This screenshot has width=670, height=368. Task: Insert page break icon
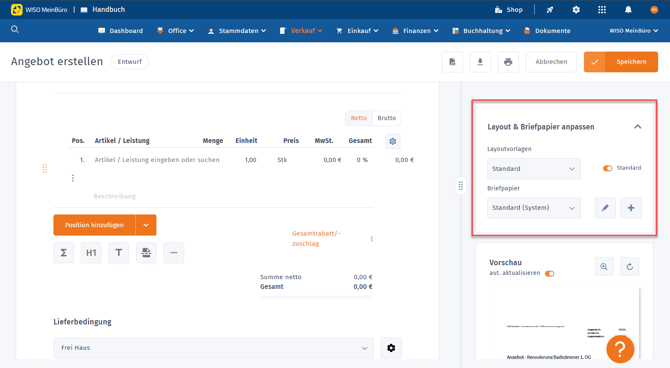pyautogui.click(x=146, y=253)
